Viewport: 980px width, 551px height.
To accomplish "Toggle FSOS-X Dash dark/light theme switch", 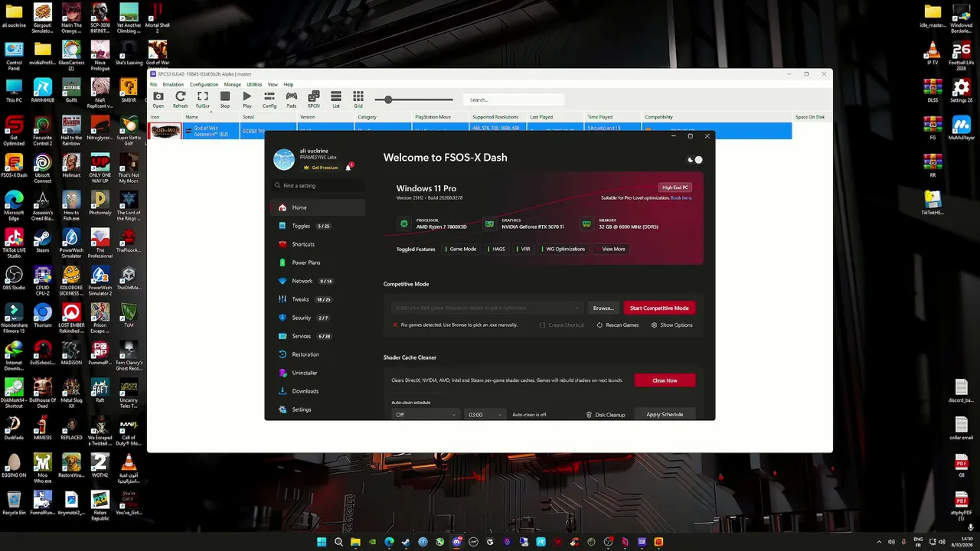I will [x=695, y=160].
